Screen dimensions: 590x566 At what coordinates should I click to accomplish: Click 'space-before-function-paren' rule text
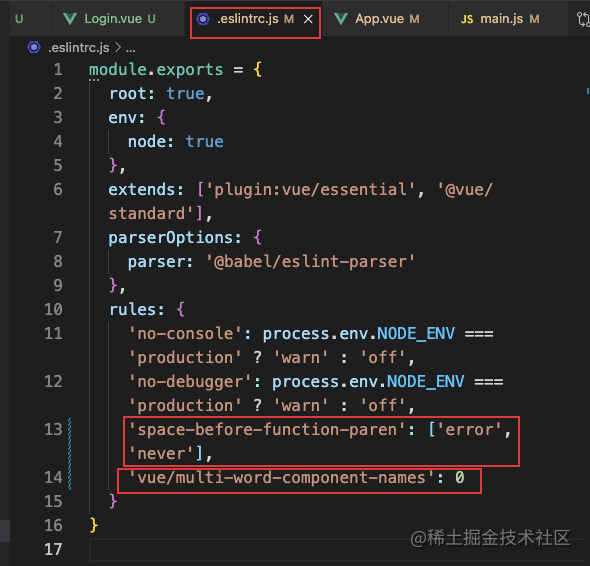[x=268, y=430]
